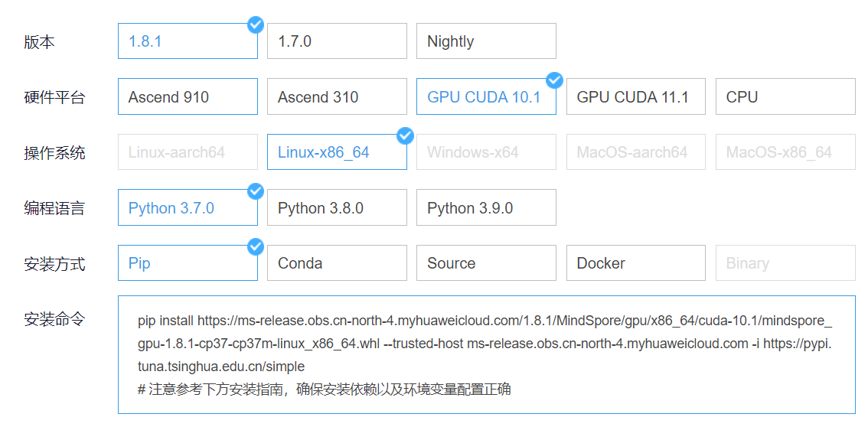
Task: Click the checkmark badge on Linux-x86_64
Action: [x=405, y=136]
